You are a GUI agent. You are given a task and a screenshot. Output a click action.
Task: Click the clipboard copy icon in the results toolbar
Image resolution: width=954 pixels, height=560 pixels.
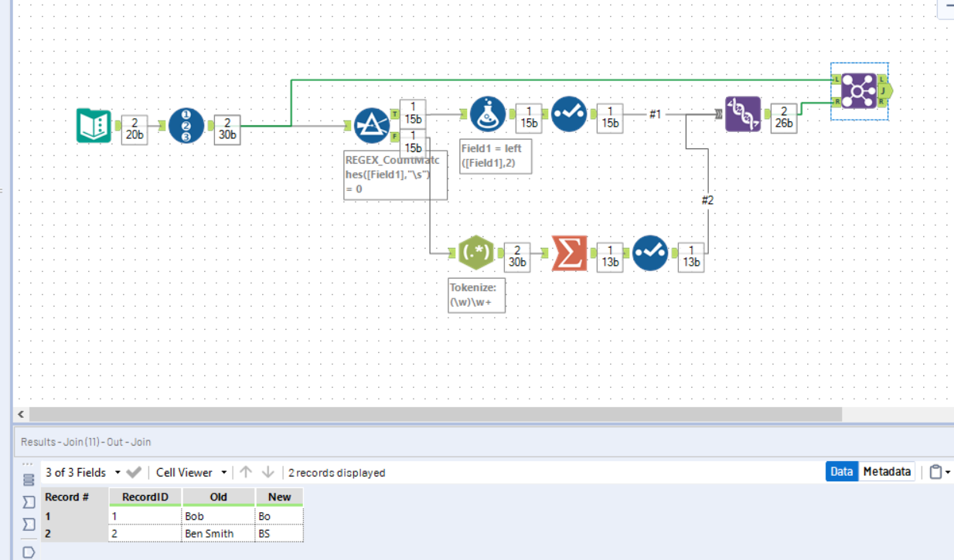[934, 471]
